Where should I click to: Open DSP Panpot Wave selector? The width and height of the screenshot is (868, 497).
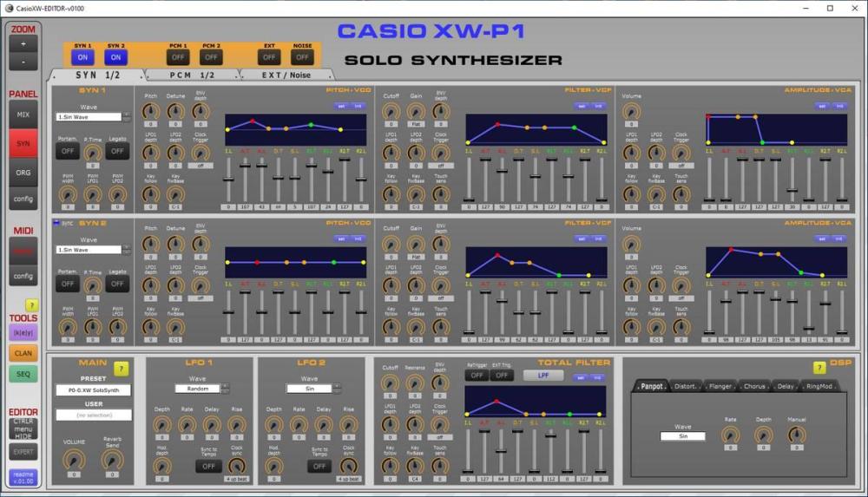point(682,436)
